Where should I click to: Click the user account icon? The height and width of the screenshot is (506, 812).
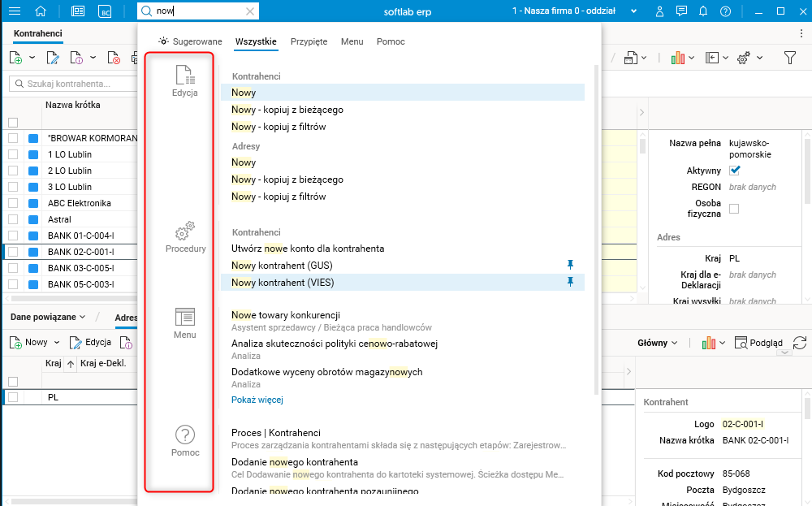660,11
